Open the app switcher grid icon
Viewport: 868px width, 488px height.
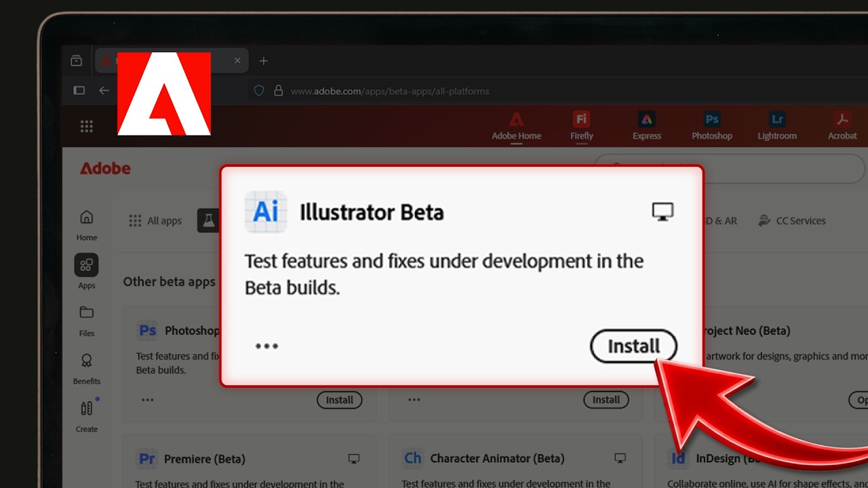(x=86, y=126)
